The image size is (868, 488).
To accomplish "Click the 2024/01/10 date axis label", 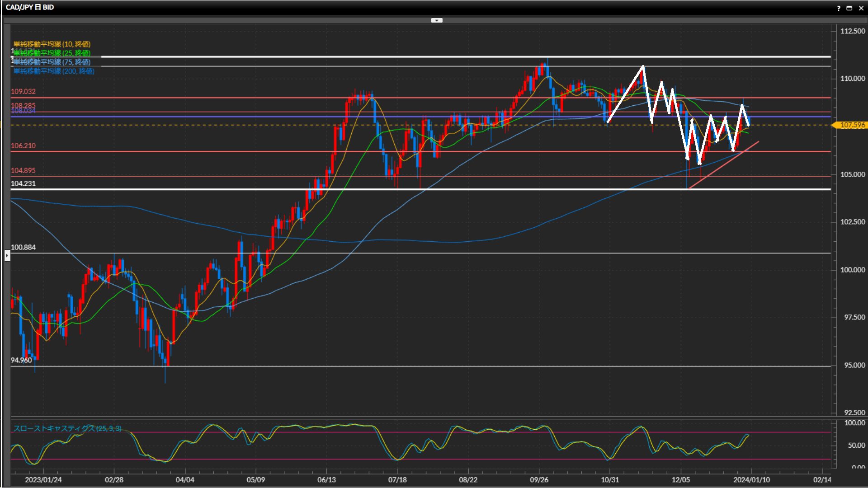I will click(751, 479).
